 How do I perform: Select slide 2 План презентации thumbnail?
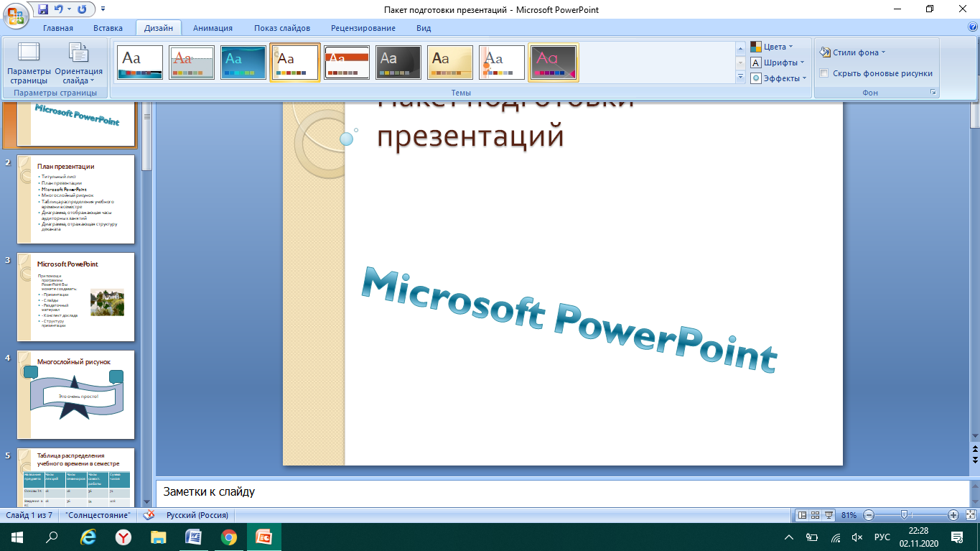[75, 200]
